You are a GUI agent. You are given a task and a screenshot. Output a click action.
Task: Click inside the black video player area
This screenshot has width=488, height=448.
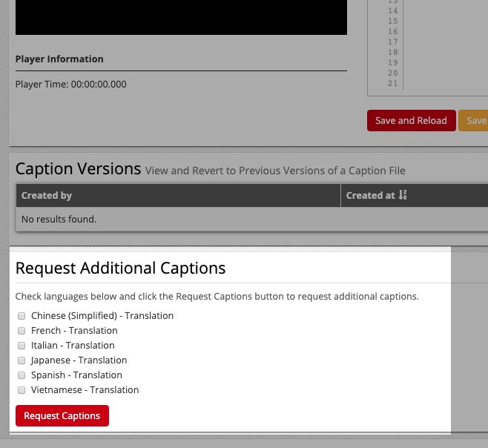pos(181,16)
